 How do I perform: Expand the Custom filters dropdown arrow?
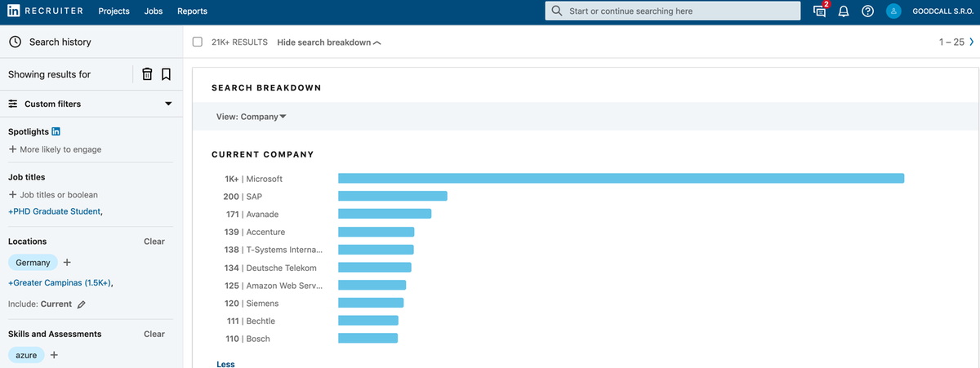[168, 104]
